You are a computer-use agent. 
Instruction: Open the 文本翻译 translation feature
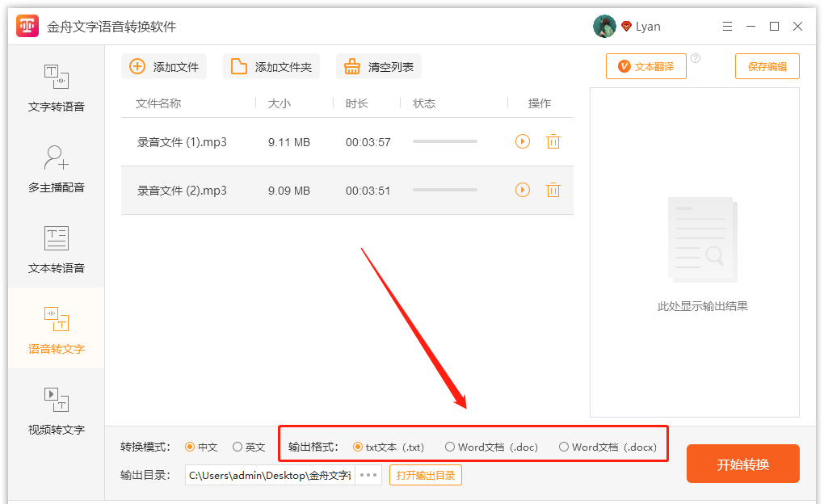646,67
